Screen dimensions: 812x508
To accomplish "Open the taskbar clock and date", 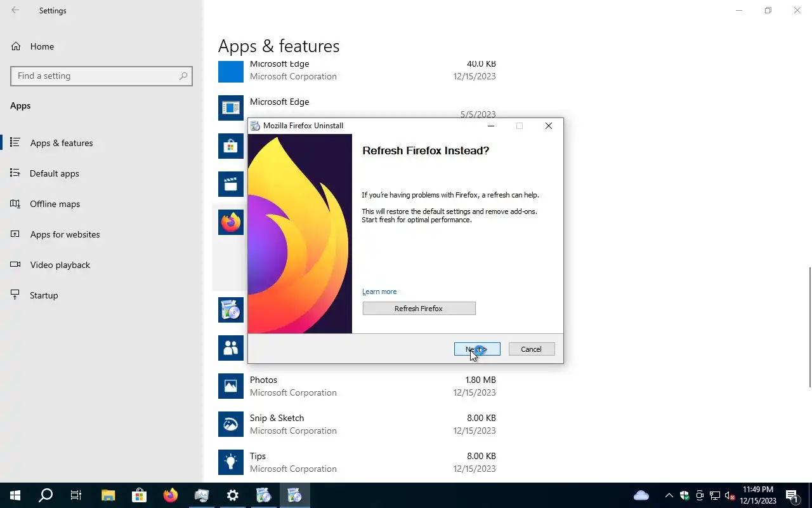I will (757, 495).
